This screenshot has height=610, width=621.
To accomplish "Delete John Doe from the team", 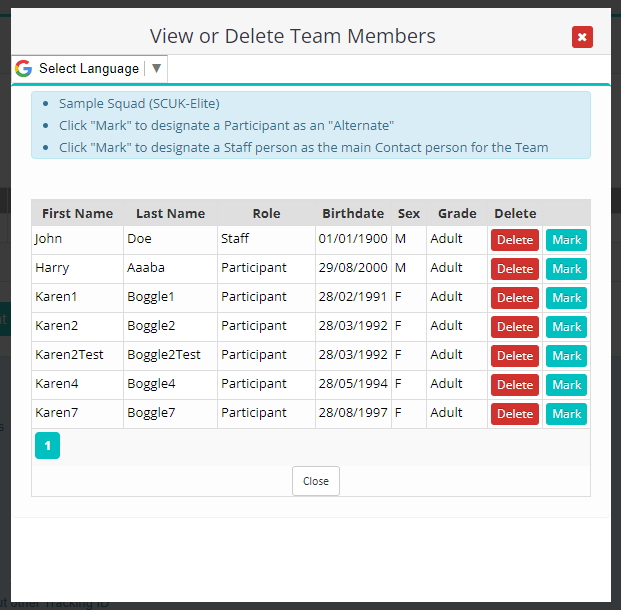I will coord(514,240).
